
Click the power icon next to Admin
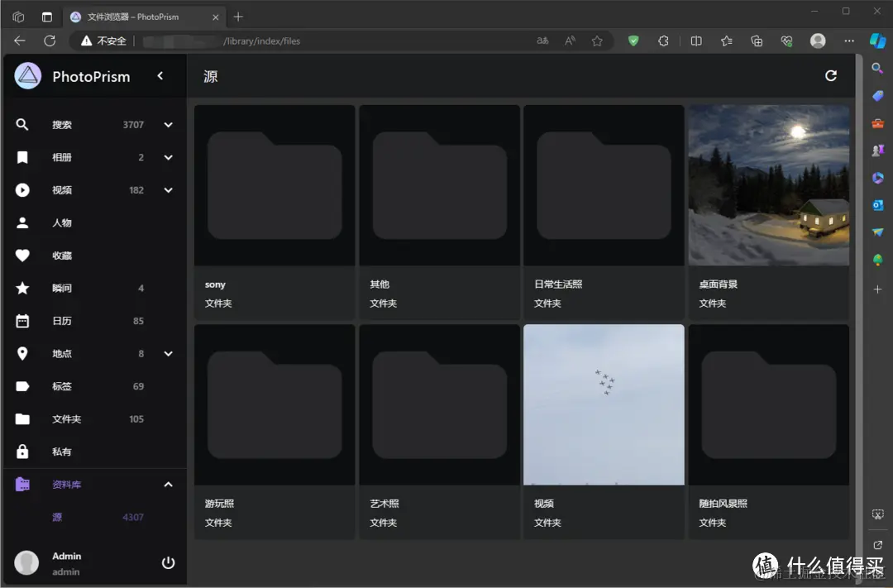point(168,562)
